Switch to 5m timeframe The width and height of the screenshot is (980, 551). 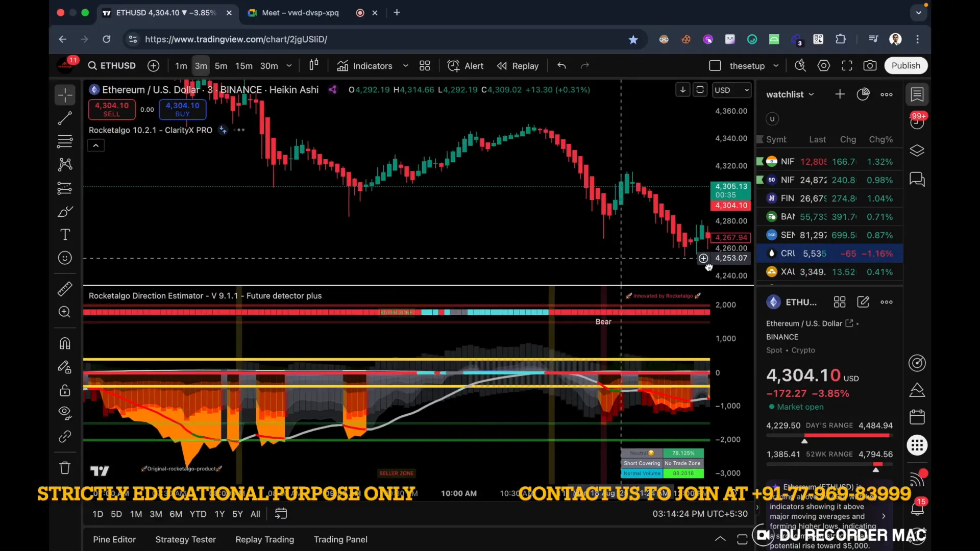click(221, 66)
